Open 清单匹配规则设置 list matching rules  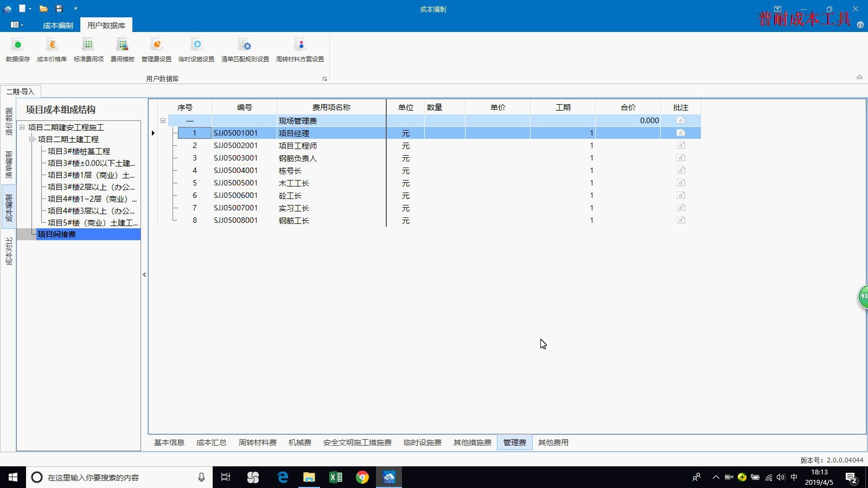pyautogui.click(x=245, y=50)
